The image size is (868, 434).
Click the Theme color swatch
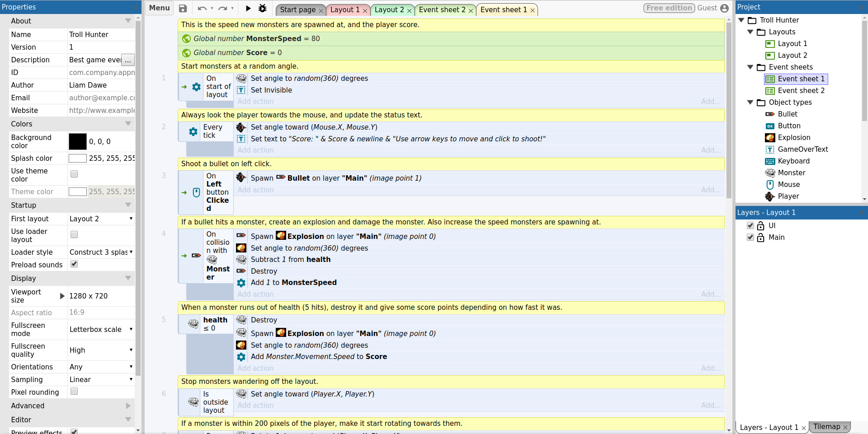(x=78, y=192)
